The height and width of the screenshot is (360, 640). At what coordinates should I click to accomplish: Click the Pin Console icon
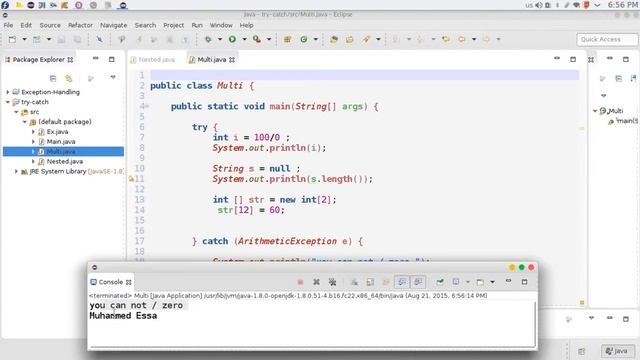440,282
